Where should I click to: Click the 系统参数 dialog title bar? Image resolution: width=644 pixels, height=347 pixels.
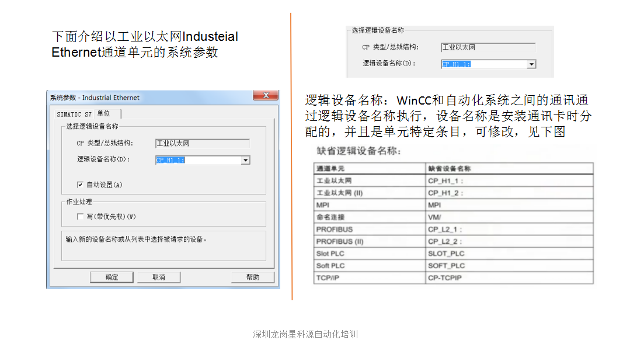[x=146, y=98]
